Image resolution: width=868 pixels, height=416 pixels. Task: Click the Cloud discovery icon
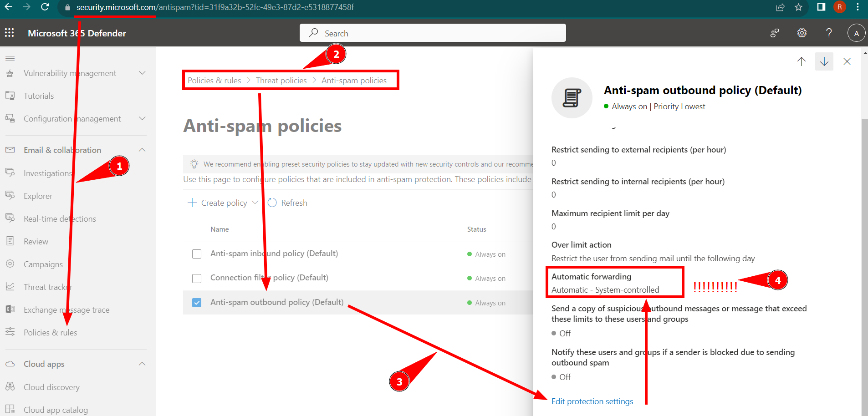[x=10, y=387]
